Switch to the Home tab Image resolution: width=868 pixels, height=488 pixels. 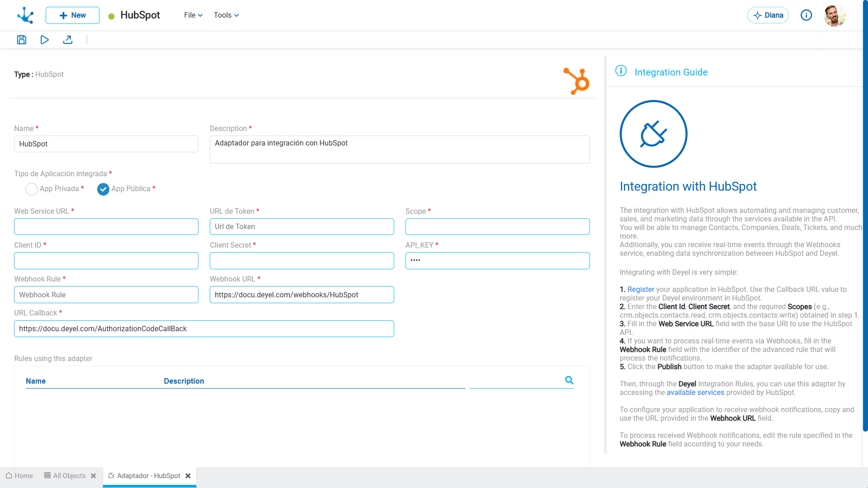pos(19,476)
